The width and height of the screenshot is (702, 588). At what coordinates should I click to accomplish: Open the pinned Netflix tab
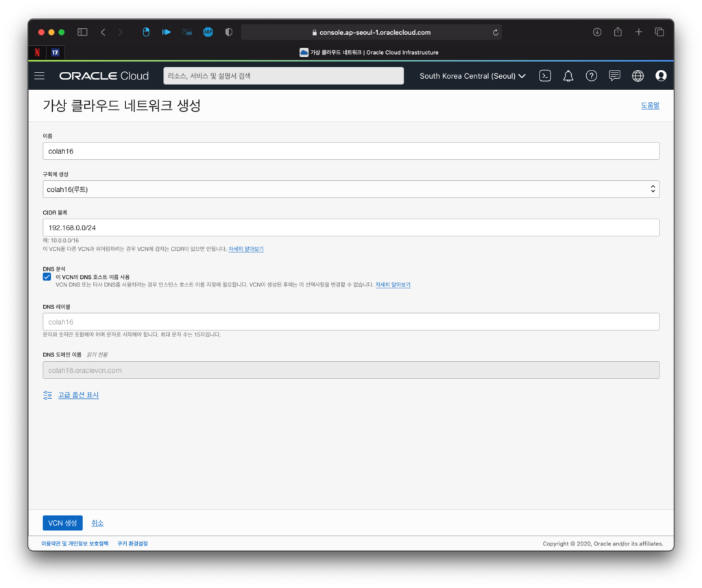[37, 52]
